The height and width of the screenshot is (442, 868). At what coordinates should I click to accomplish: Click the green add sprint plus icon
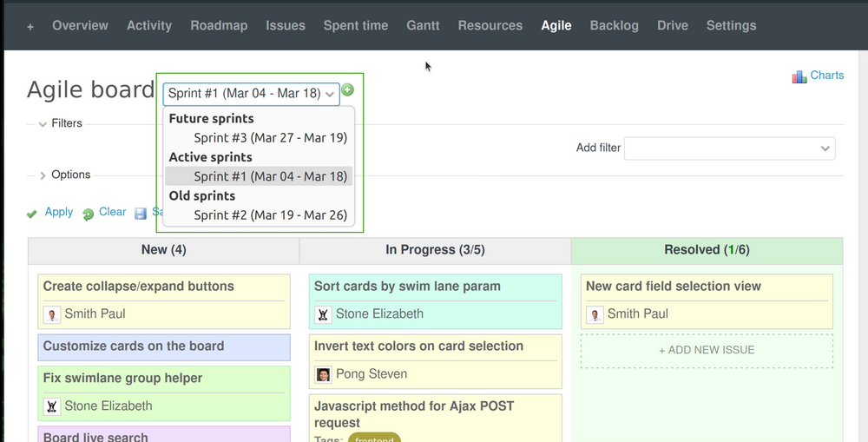point(347,90)
